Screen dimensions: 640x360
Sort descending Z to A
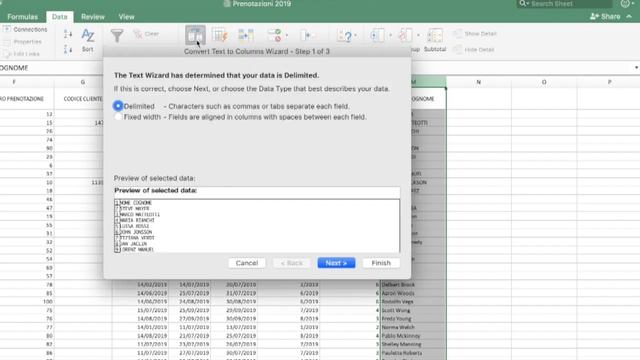pos(68,49)
